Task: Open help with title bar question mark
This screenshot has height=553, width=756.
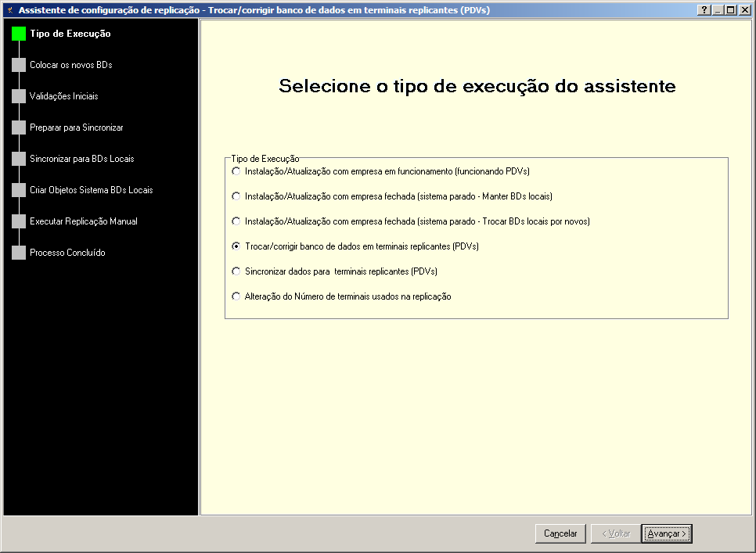Action: tap(704, 10)
